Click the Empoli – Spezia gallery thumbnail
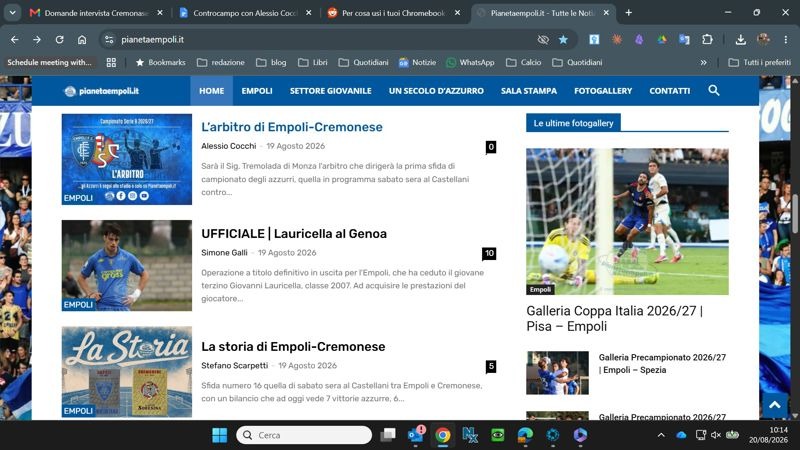The image size is (800, 450). click(557, 372)
